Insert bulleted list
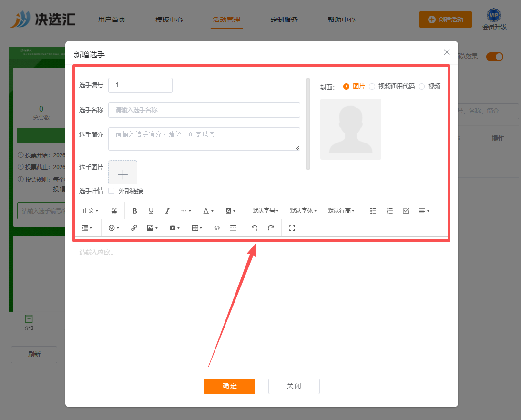Screen dimensions: 521x420 click(373, 211)
